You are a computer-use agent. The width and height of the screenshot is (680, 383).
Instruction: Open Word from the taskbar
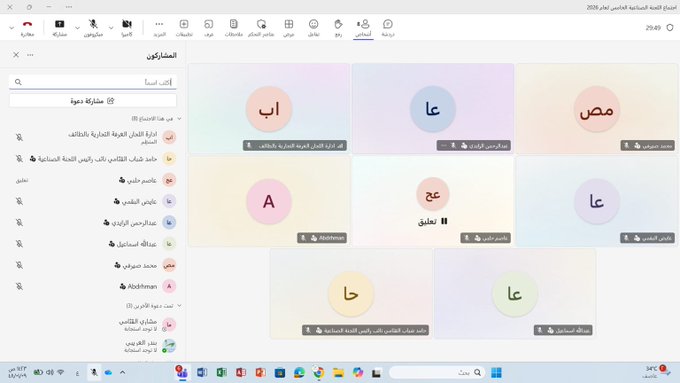(202, 372)
